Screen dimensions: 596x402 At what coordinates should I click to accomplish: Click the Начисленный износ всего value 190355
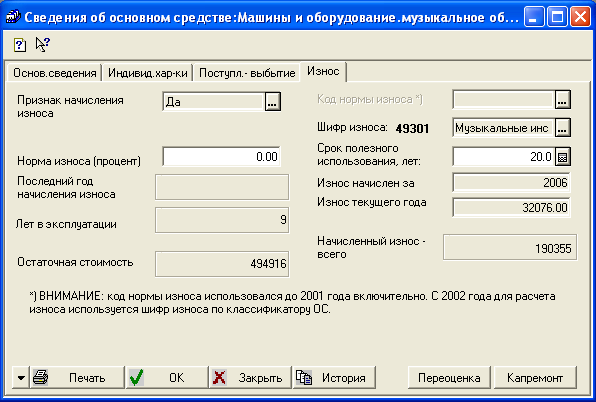(510, 248)
